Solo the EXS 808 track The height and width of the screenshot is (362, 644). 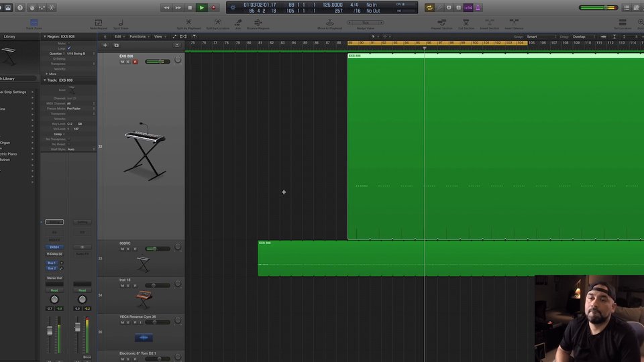(128, 62)
